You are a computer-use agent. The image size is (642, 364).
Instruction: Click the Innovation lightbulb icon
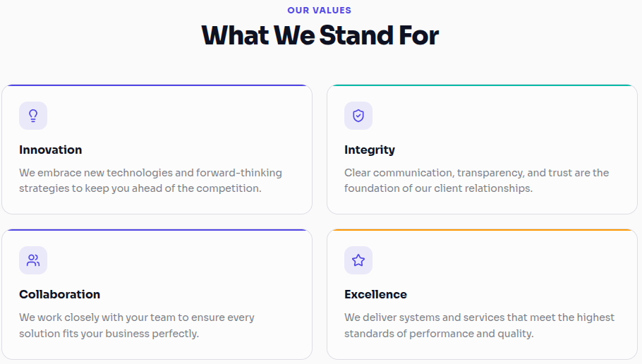tap(33, 116)
